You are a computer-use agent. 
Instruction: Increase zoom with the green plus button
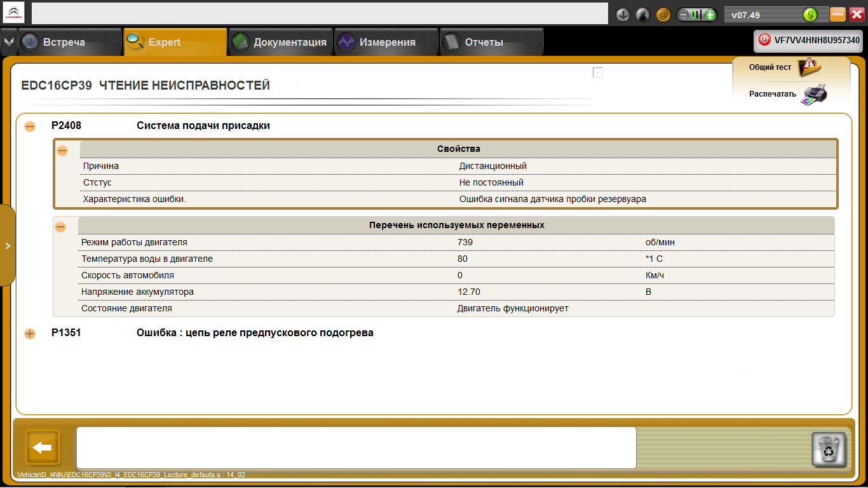coord(710,15)
